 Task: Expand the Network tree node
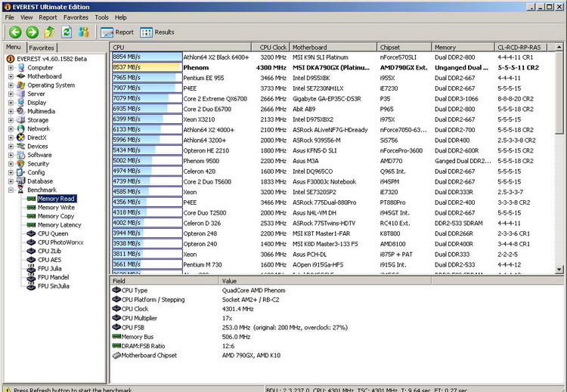(x=11, y=128)
